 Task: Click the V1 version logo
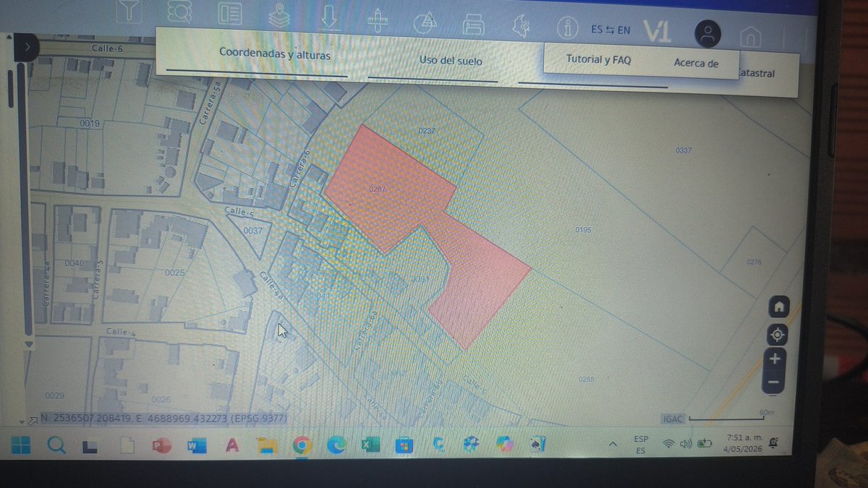pos(657,31)
